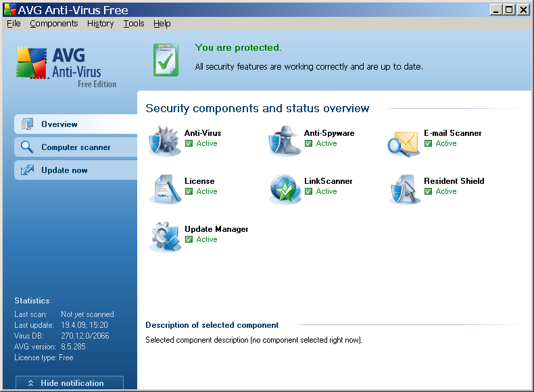Select the Update Manager component label

(216, 229)
